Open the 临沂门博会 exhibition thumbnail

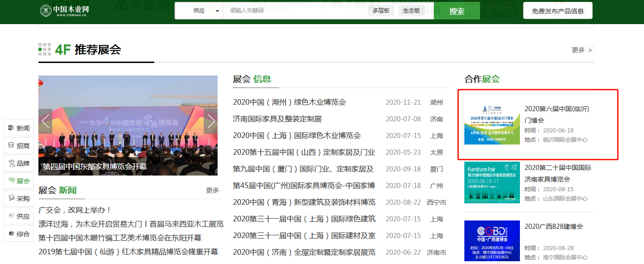[492, 124]
